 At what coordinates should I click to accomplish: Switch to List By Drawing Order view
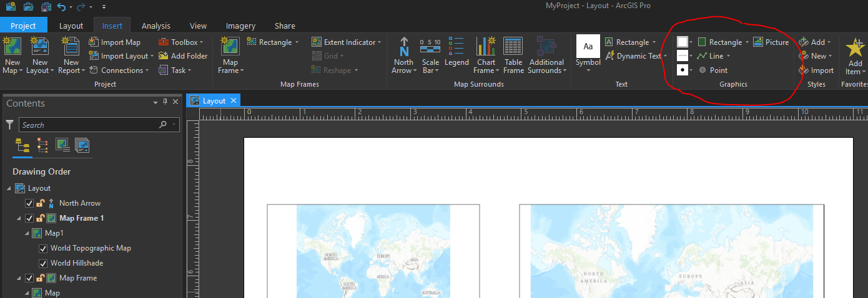point(22,146)
